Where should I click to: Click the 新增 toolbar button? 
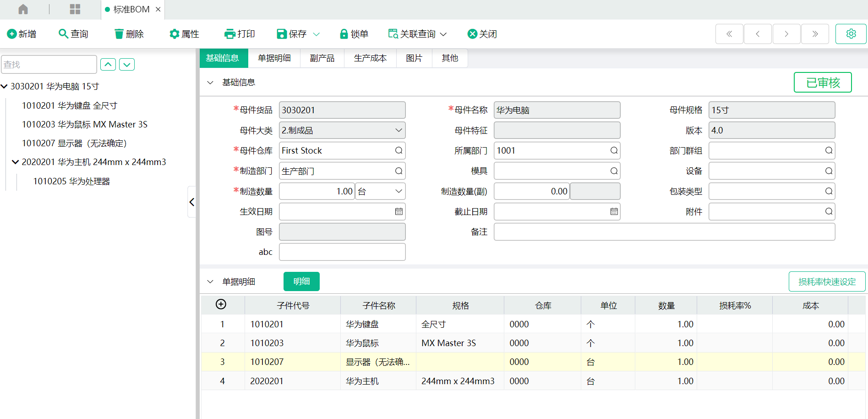tap(22, 34)
